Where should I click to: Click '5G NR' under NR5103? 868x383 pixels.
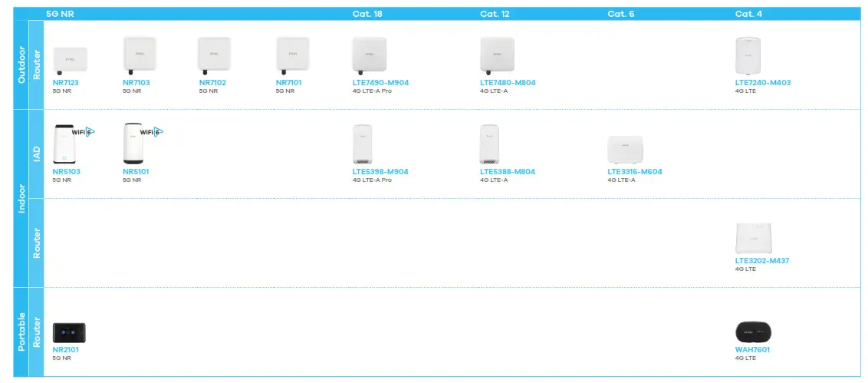[61, 180]
